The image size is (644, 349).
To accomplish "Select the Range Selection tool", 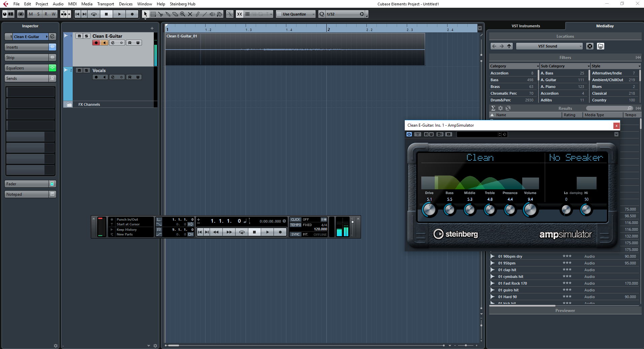I will click(x=153, y=14).
